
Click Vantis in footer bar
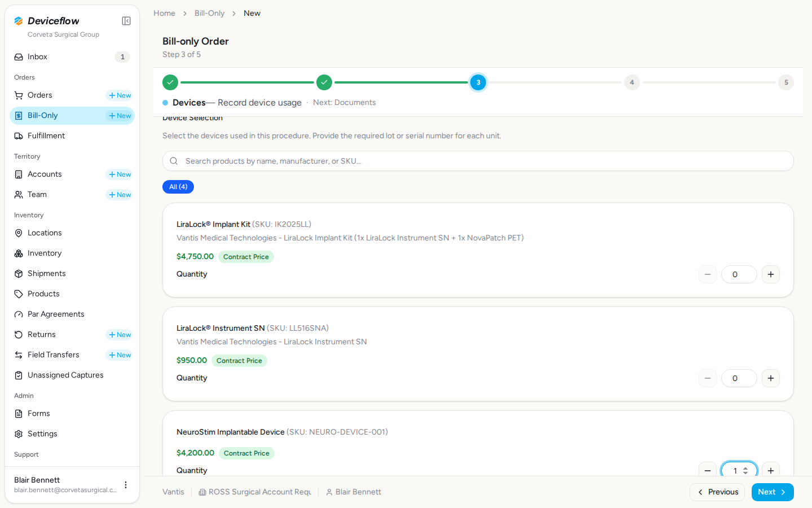click(173, 492)
